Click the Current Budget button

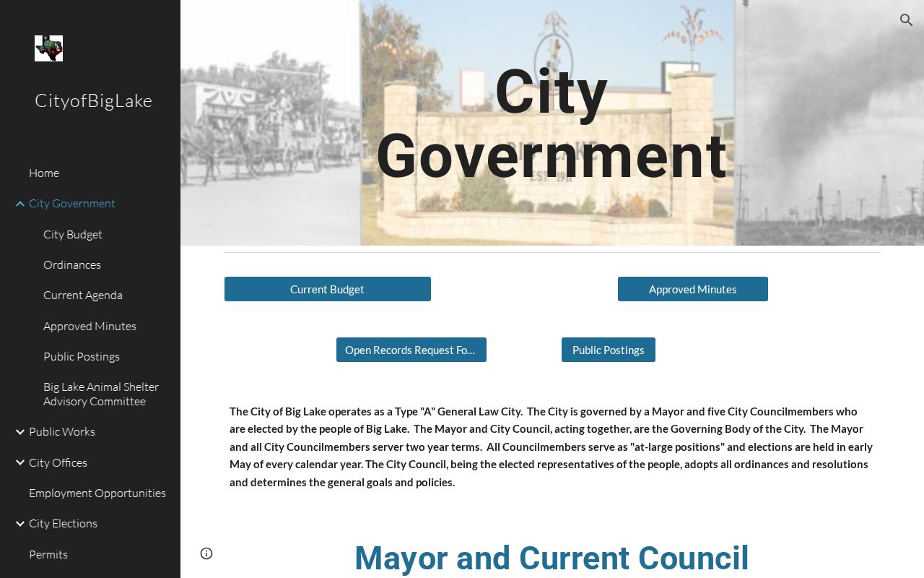[328, 289]
